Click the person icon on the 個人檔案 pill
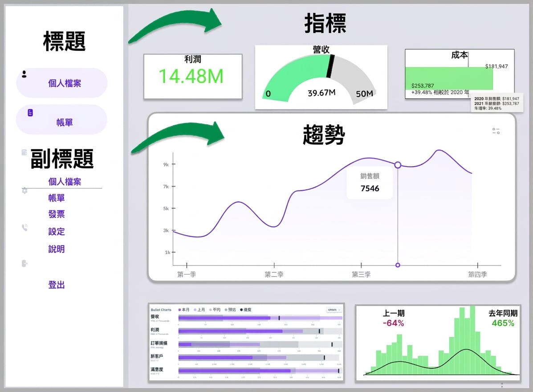533x392 pixels. point(24,74)
